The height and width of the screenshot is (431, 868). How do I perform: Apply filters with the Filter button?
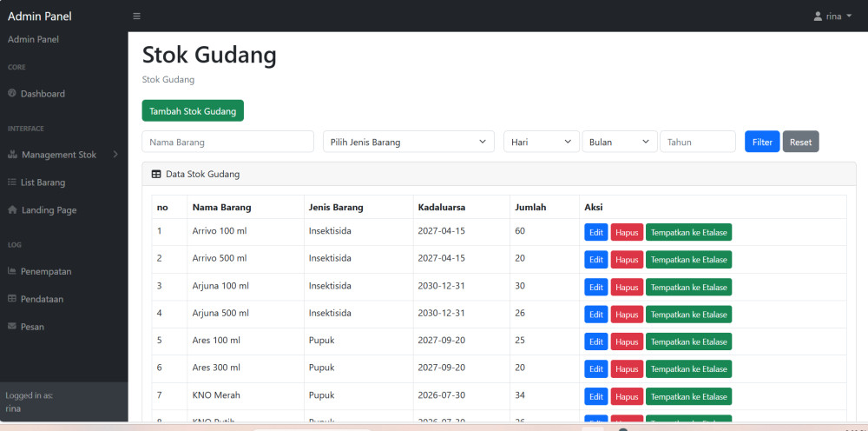tap(761, 142)
